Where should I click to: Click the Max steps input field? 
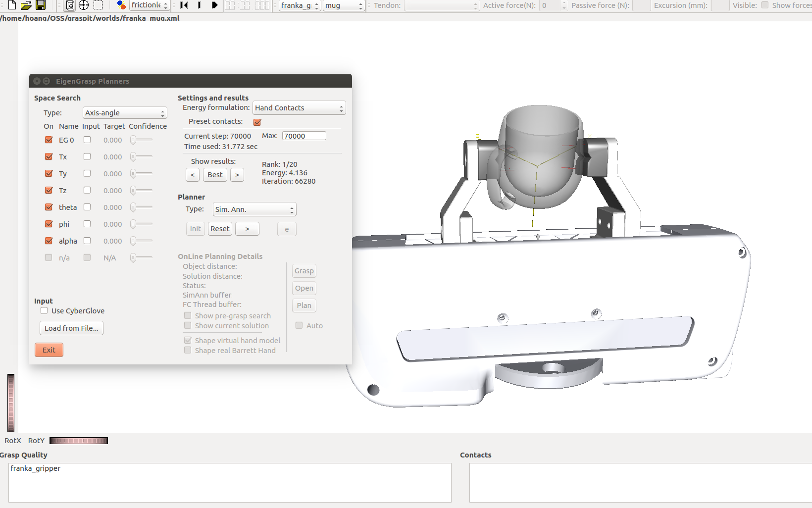304,136
